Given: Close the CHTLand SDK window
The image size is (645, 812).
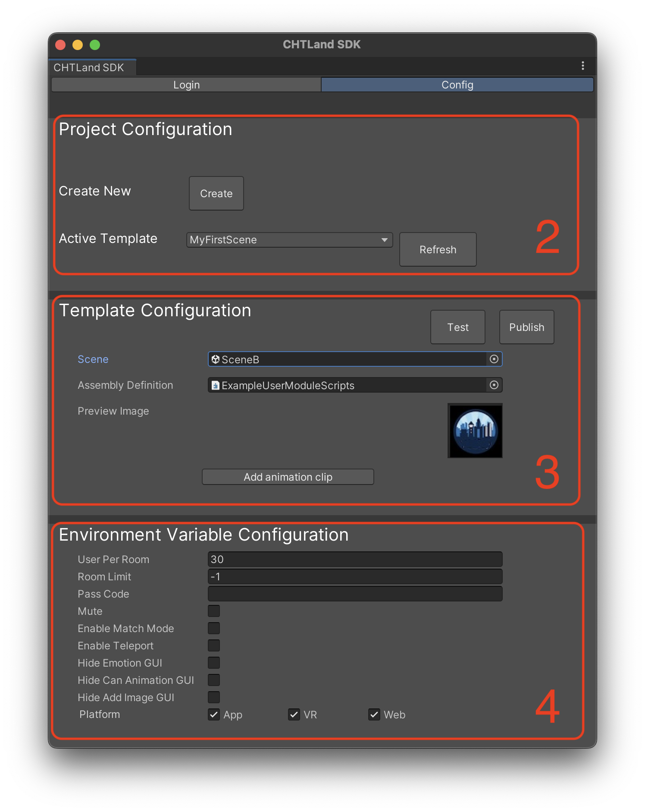Looking at the screenshot, I should pos(60,45).
